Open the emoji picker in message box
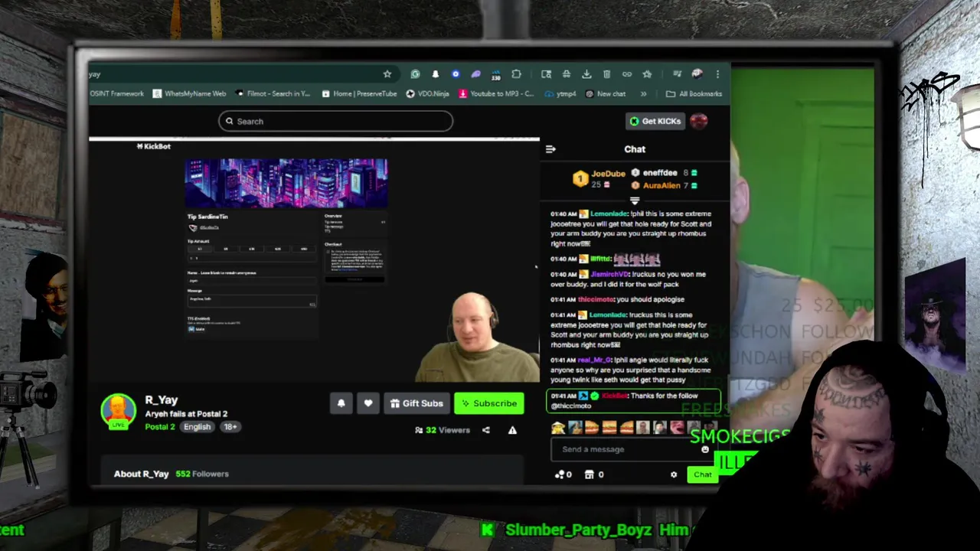This screenshot has width=980, height=551. [x=705, y=449]
